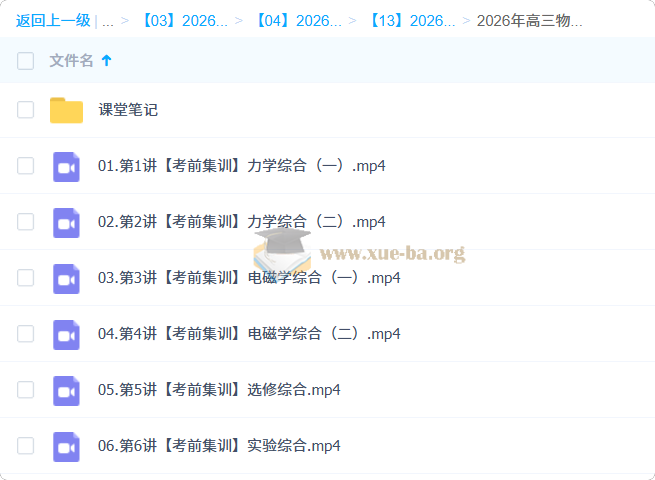Image resolution: width=655 pixels, height=480 pixels.
Task: Open file 06.第6讲【考前集训】实验综合.mp4
Action: (219, 446)
